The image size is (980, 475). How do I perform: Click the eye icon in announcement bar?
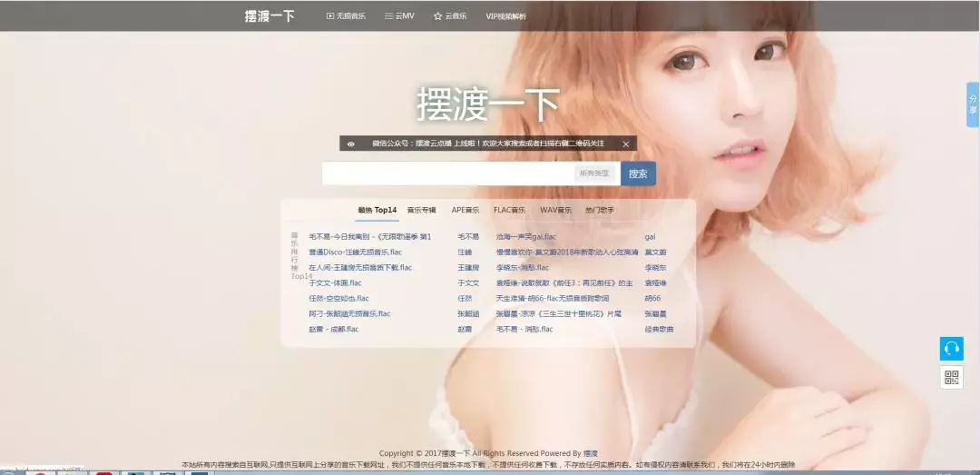point(351,143)
